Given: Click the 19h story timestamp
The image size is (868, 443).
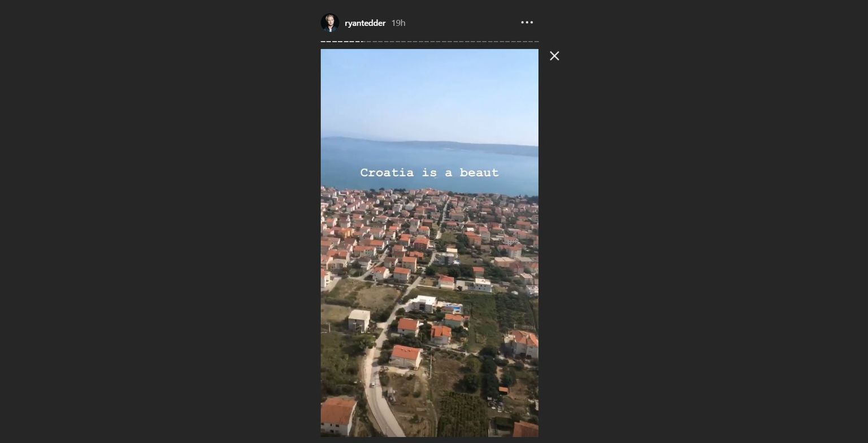Looking at the screenshot, I should [398, 23].
